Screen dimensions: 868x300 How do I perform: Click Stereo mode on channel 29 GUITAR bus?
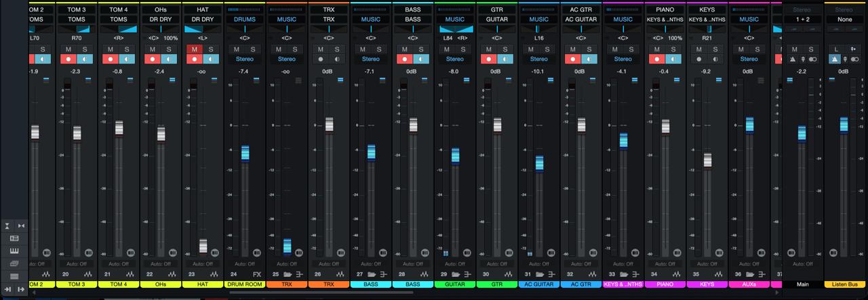(x=455, y=59)
